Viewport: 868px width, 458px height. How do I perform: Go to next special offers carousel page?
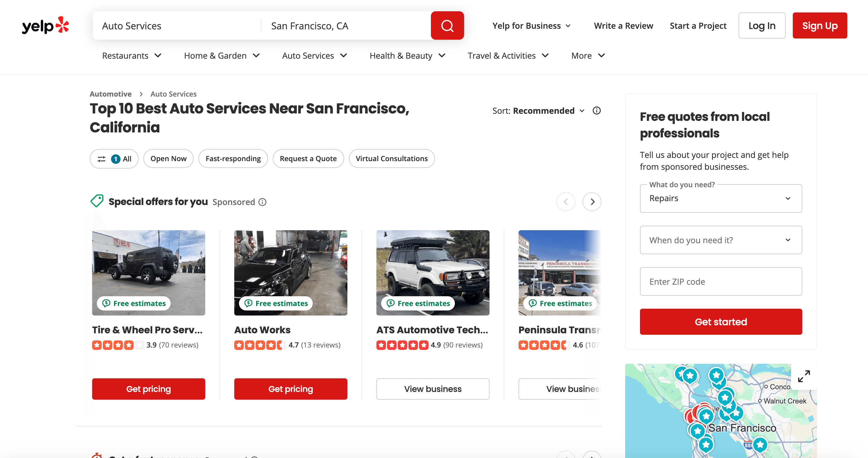[x=592, y=202]
